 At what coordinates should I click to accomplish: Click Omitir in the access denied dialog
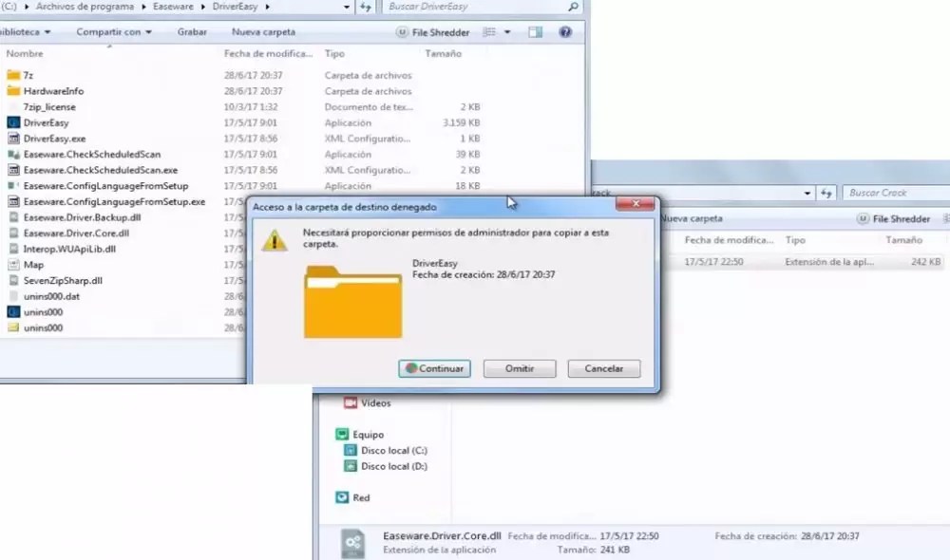[x=520, y=368]
